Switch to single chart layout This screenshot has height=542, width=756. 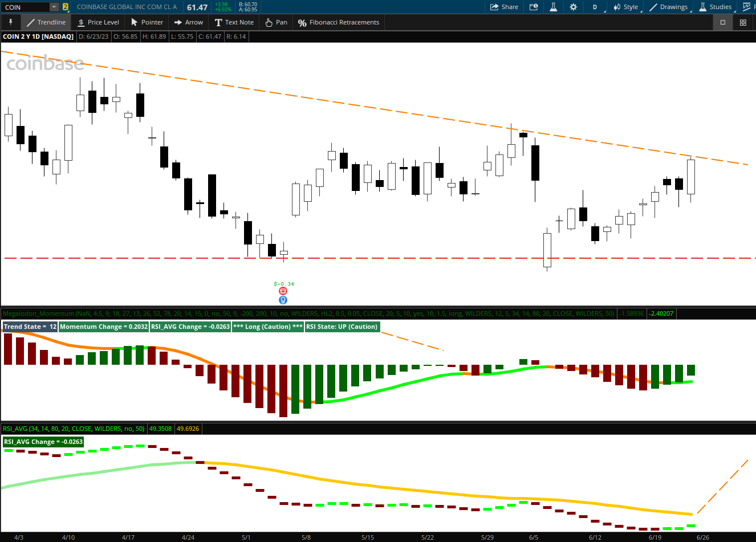point(723,22)
